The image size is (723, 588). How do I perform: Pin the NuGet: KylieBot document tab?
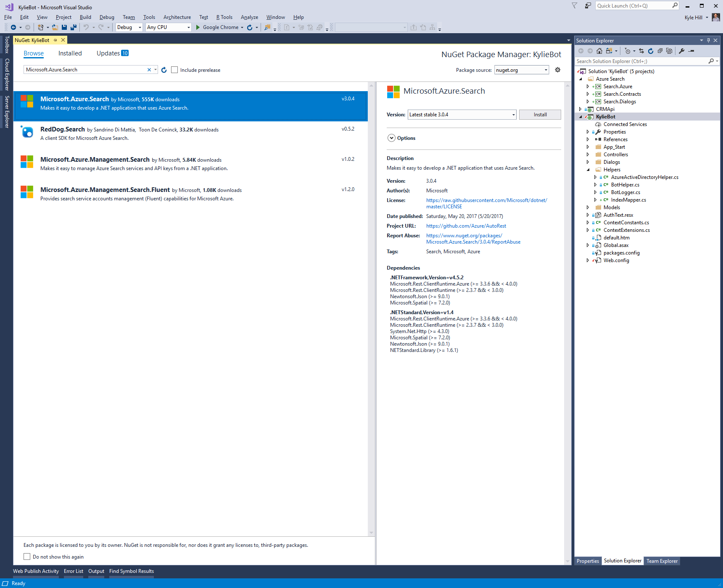55,40
